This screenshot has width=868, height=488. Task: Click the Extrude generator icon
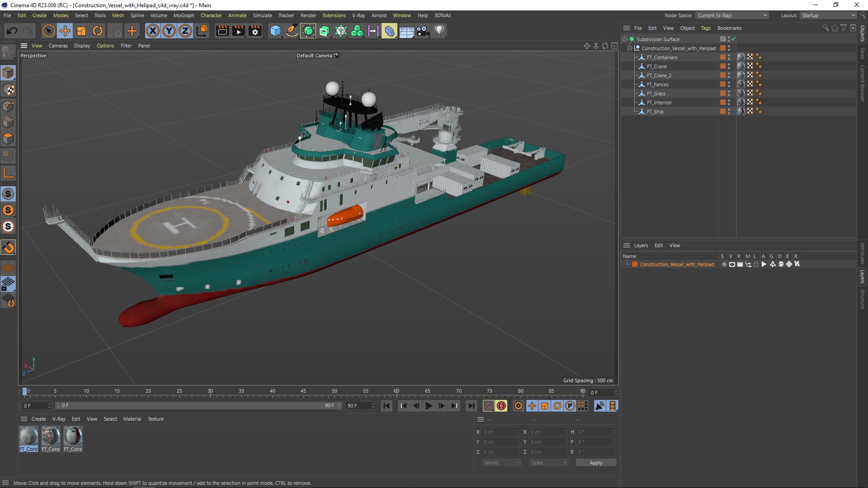point(325,31)
